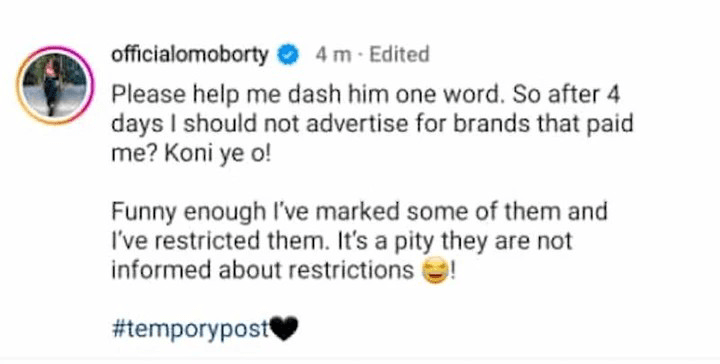720x364 pixels.
Task: Click the "4 m" timestamp
Action: pyautogui.click(x=333, y=55)
